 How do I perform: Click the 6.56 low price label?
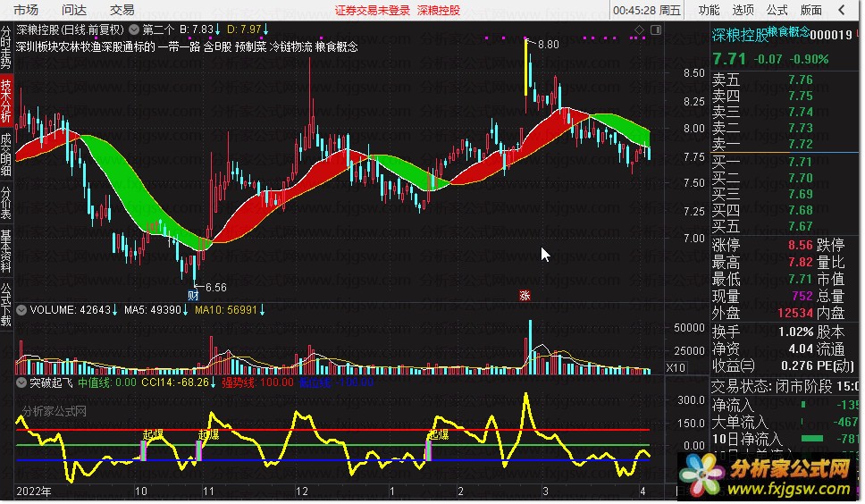tap(215, 287)
